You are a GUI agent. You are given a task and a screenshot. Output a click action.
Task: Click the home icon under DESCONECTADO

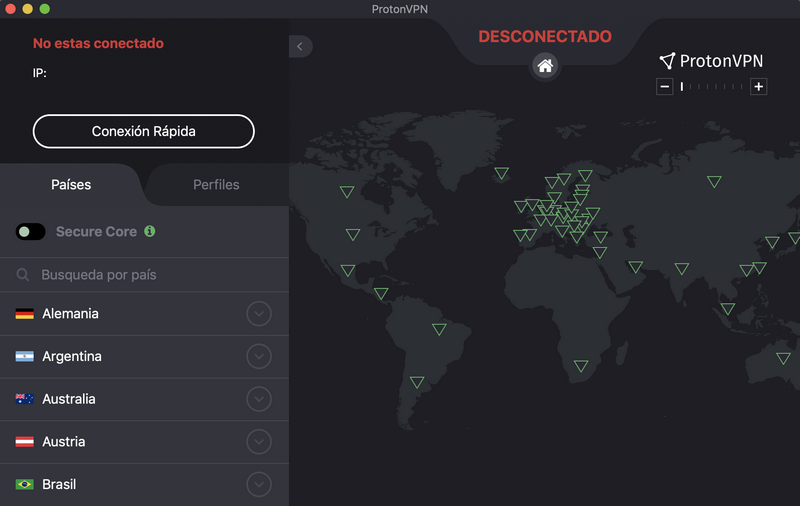(x=545, y=65)
